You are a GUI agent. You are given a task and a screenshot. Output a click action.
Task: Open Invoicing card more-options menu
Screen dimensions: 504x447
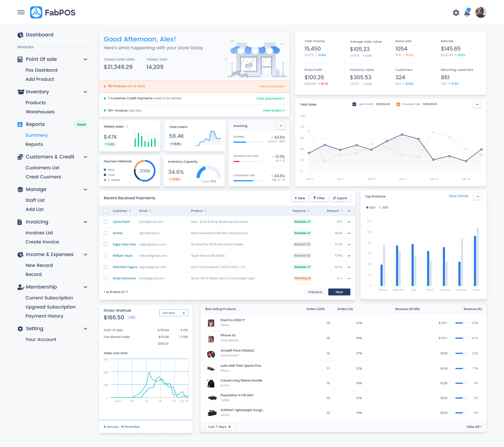point(281,126)
